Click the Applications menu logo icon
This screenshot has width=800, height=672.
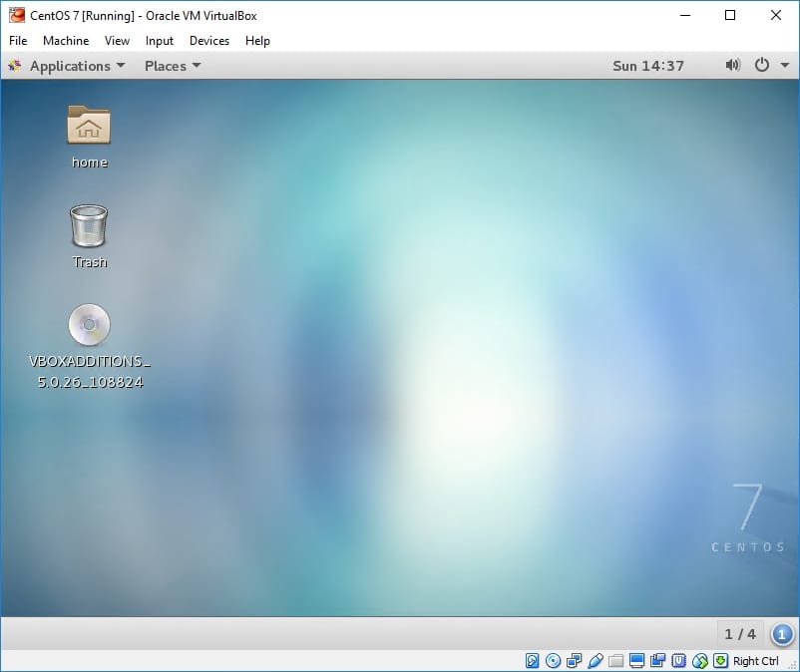point(15,65)
